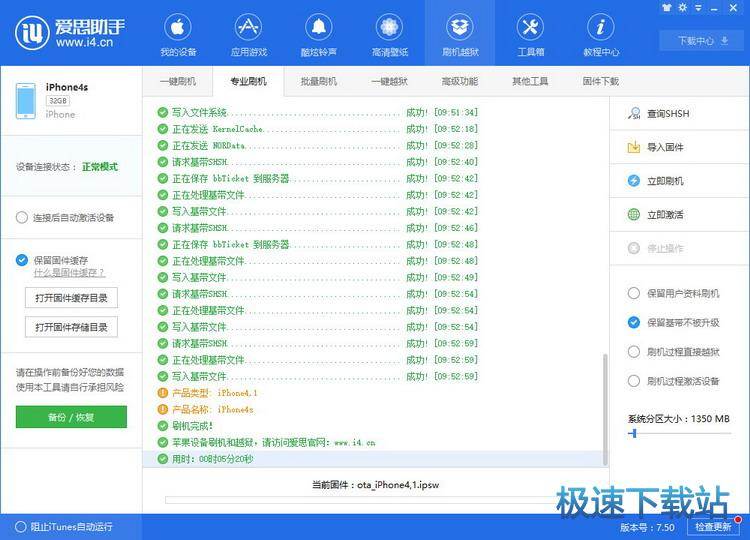Image resolution: width=750 pixels, height=540 pixels.
Task: Click green 备份 / 恢复 button
Action: [71, 417]
